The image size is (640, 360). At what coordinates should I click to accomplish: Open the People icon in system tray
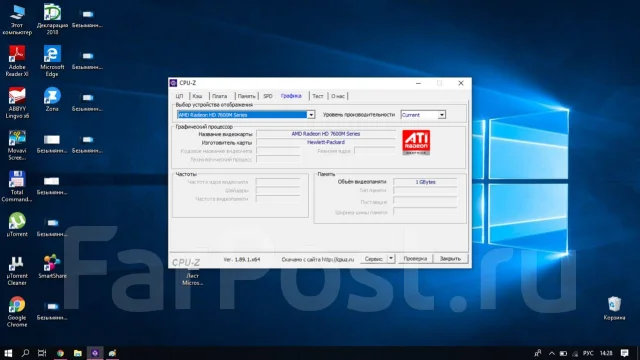click(x=538, y=353)
